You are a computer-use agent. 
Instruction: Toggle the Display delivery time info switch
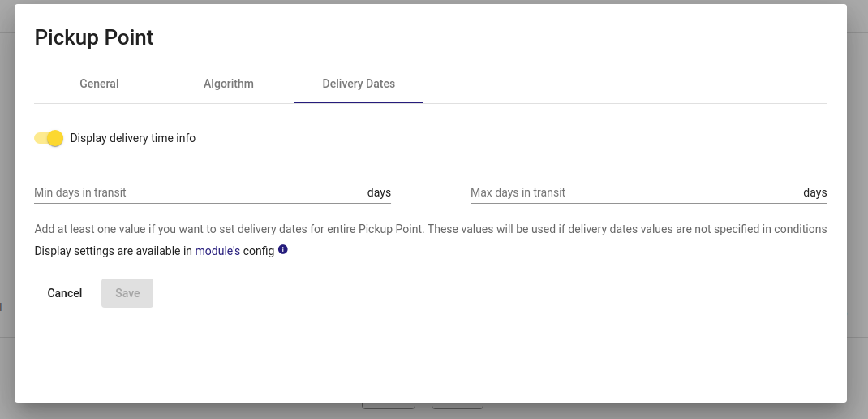pos(49,138)
